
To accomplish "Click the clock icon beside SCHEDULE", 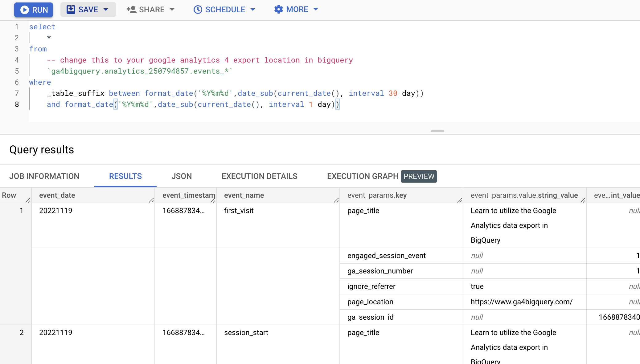I will pyautogui.click(x=197, y=10).
